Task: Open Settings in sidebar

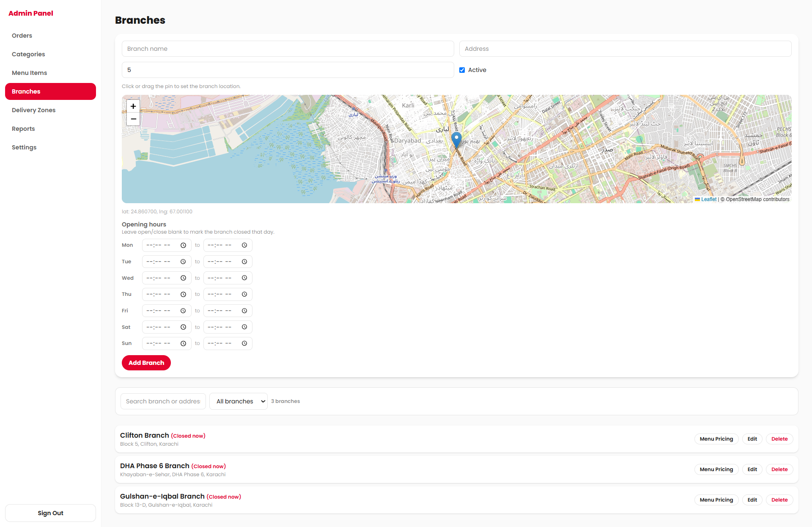Action: pos(50,147)
